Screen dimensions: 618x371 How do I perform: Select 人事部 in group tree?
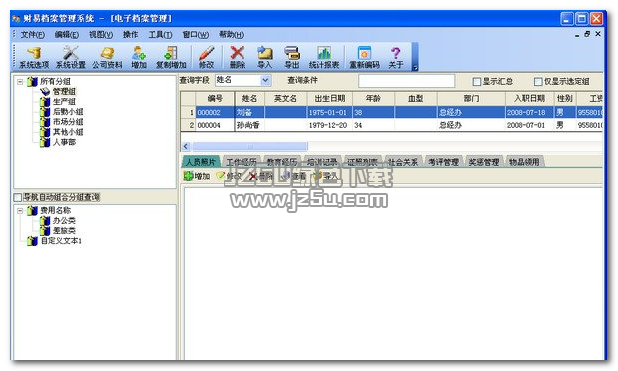[x=64, y=142]
